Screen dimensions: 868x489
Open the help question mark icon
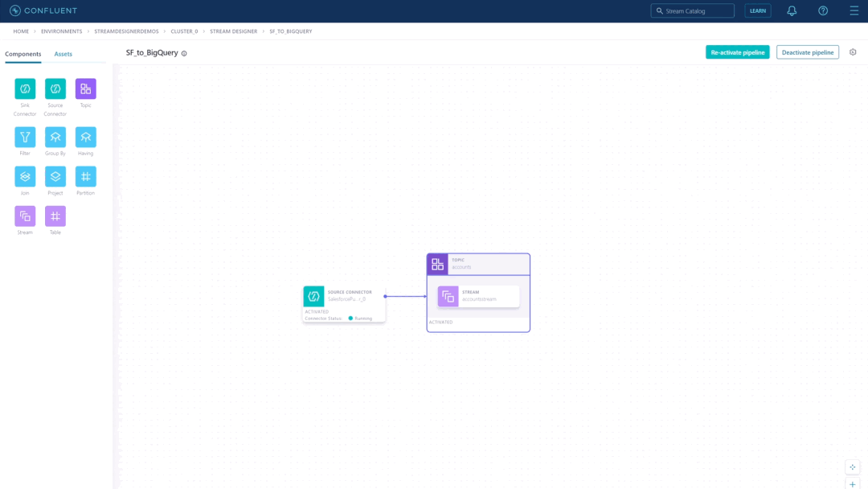[x=823, y=10]
